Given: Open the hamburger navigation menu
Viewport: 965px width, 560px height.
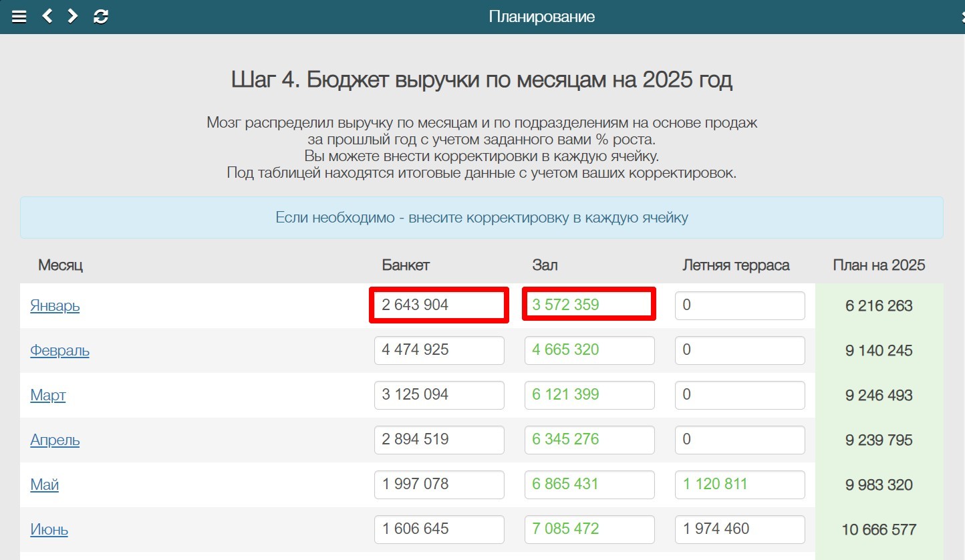Looking at the screenshot, I should (x=19, y=16).
